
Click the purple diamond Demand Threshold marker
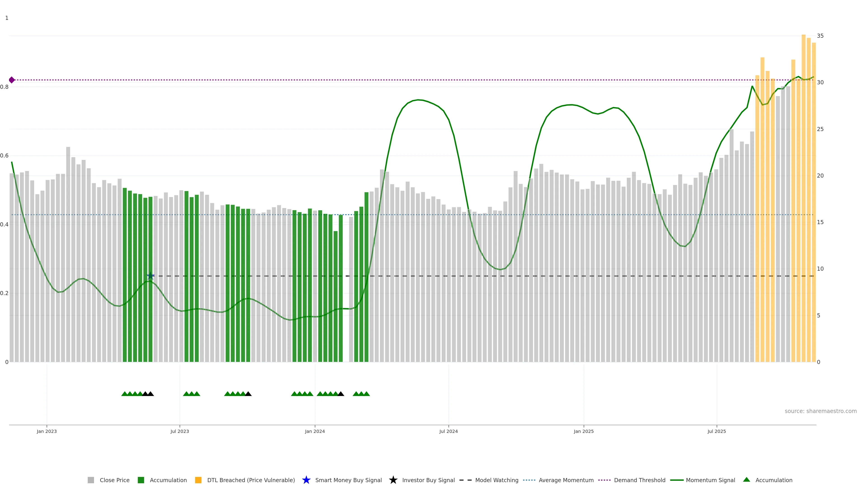coord(12,80)
